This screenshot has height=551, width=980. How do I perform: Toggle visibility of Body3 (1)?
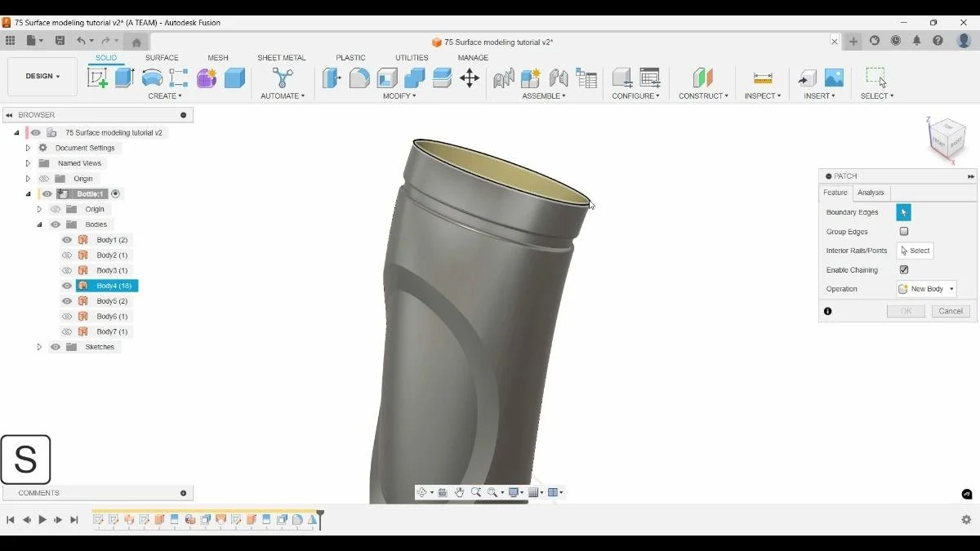click(67, 270)
